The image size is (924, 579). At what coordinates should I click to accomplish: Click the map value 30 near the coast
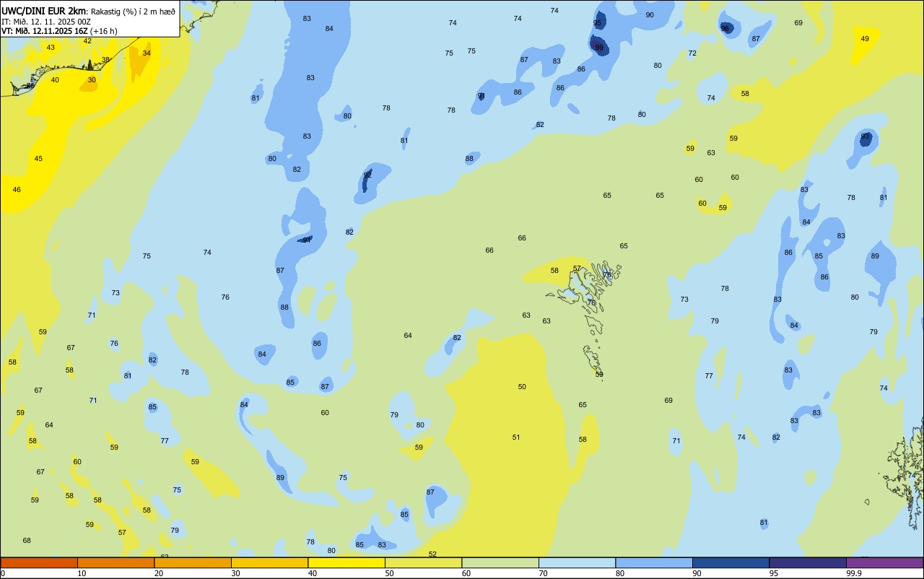pyautogui.click(x=92, y=80)
